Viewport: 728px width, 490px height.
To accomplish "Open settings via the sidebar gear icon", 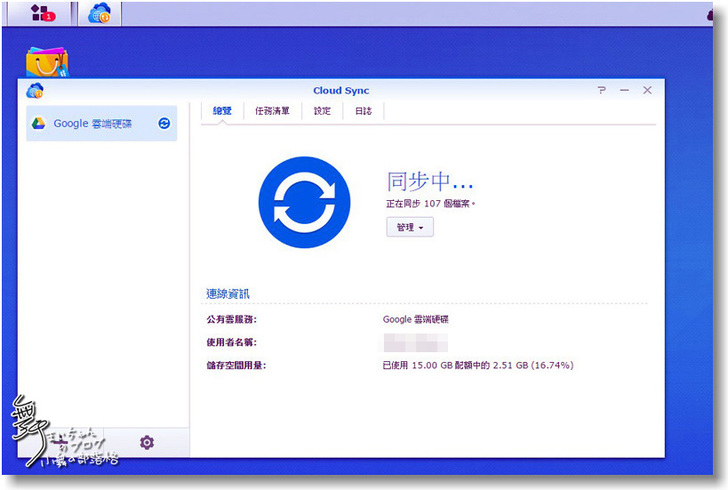I will tap(147, 442).
